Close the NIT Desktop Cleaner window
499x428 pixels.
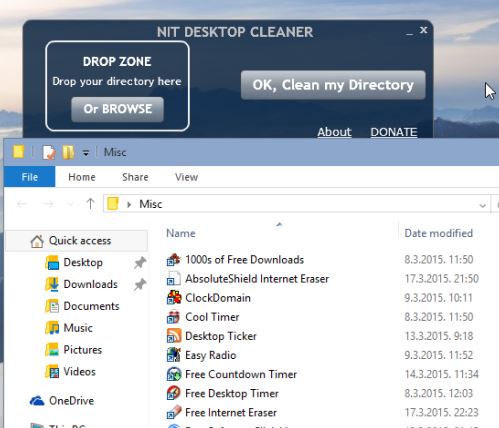tap(423, 30)
